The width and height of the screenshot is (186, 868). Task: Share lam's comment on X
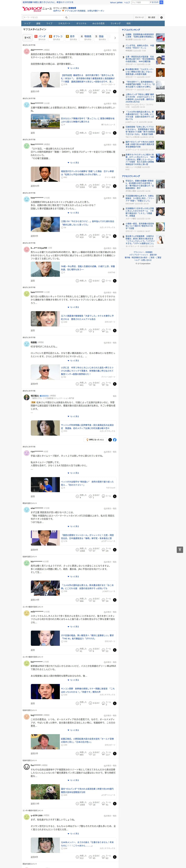pos(115,331)
